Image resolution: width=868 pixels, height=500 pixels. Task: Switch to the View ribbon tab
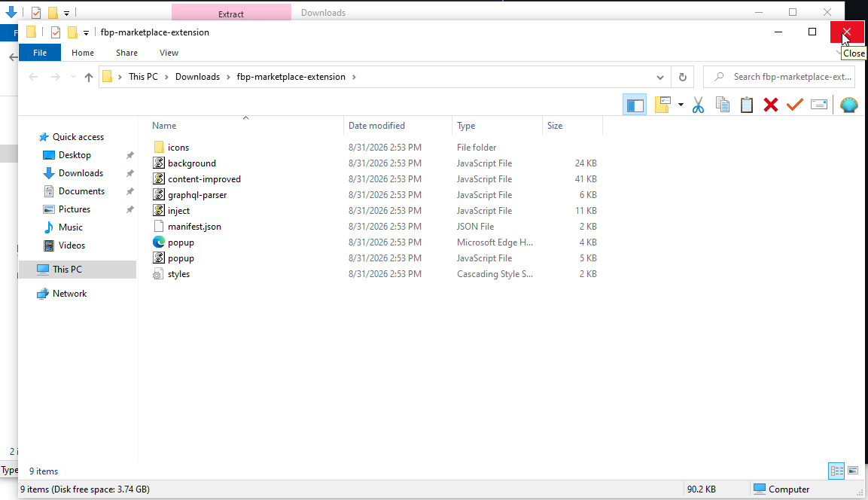(x=169, y=53)
